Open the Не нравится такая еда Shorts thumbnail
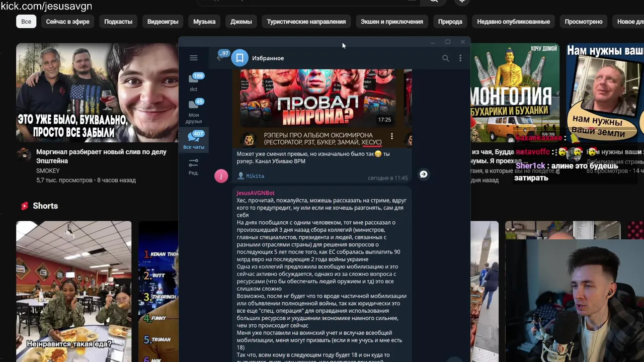The width and height of the screenshot is (644, 362). [73, 292]
